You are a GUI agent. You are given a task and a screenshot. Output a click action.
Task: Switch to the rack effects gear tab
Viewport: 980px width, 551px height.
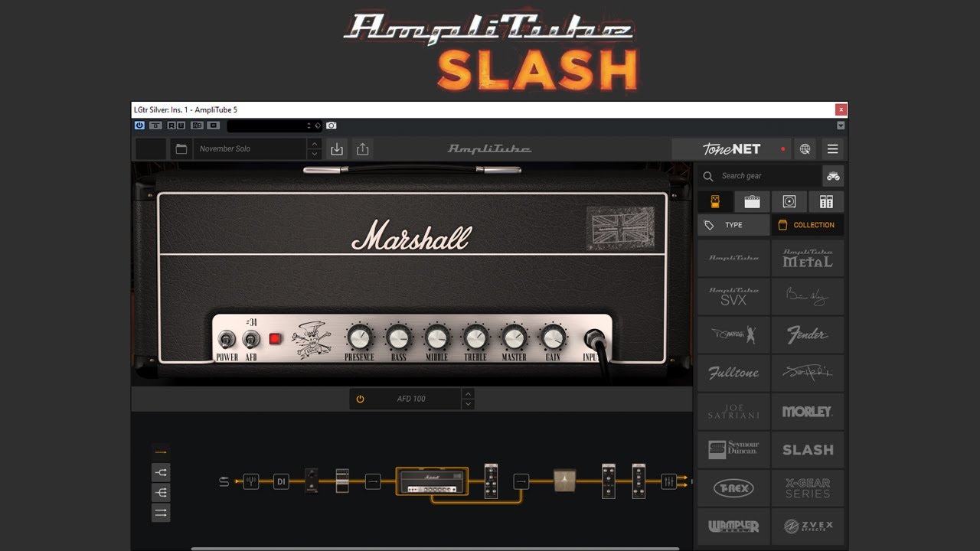coord(826,202)
